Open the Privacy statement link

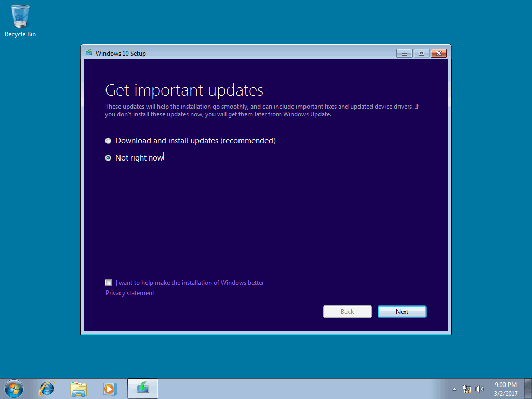click(129, 293)
